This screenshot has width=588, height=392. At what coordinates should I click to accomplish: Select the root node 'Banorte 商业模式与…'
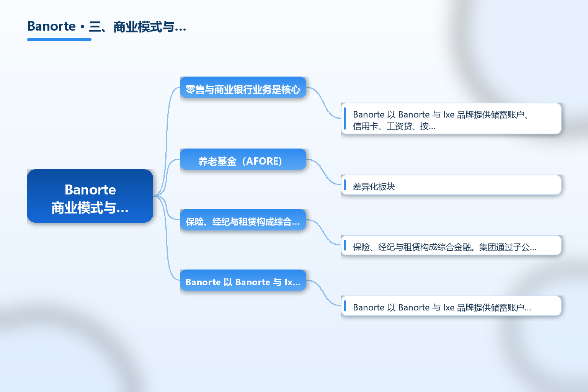pyautogui.click(x=90, y=196)
